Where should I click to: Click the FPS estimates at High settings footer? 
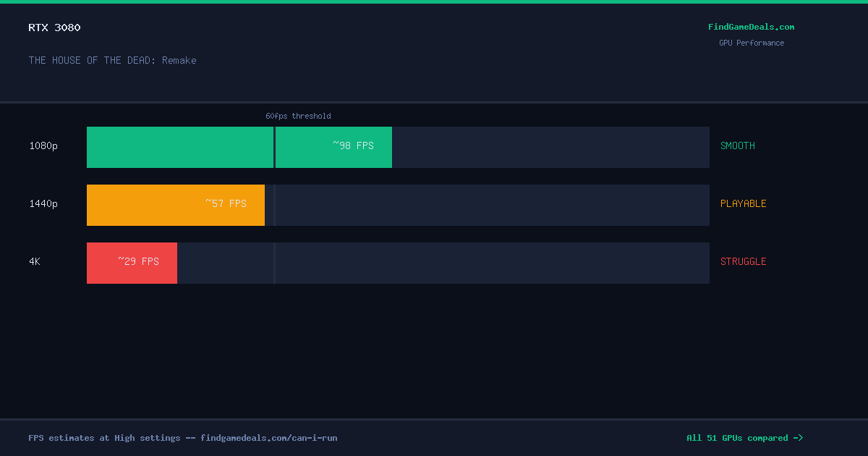pos(183,438)
